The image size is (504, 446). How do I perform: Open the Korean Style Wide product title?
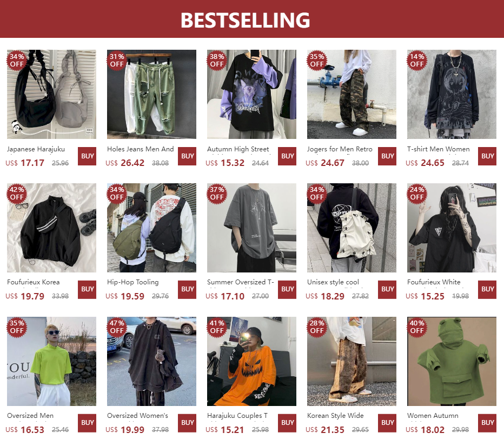coord(335,416)
